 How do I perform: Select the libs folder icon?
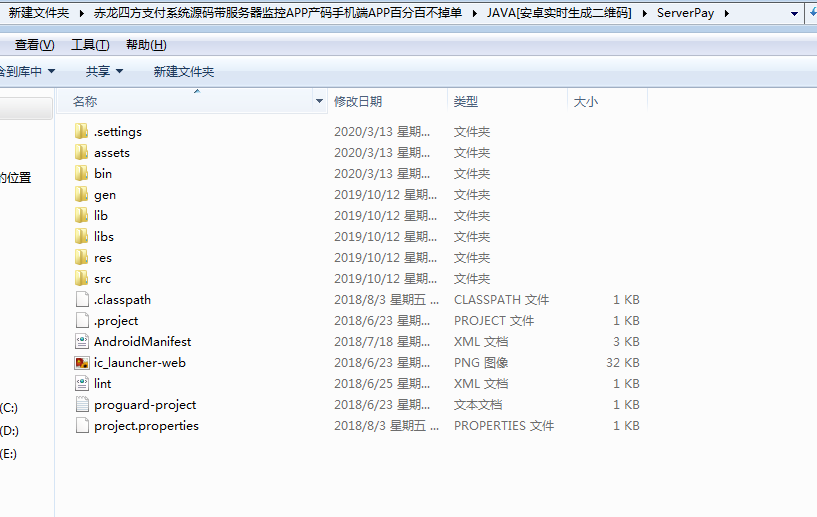81,236
